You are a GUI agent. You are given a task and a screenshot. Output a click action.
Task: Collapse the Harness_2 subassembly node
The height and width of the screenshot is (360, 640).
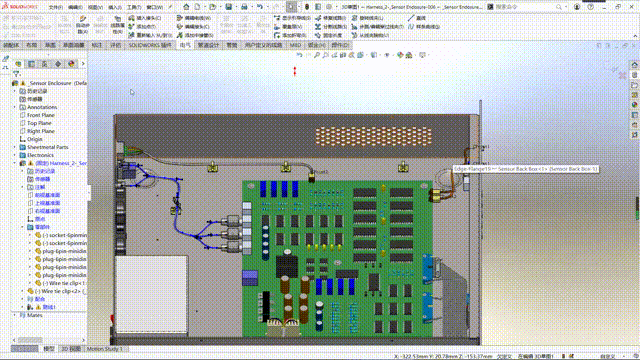[x=15, y=163]
